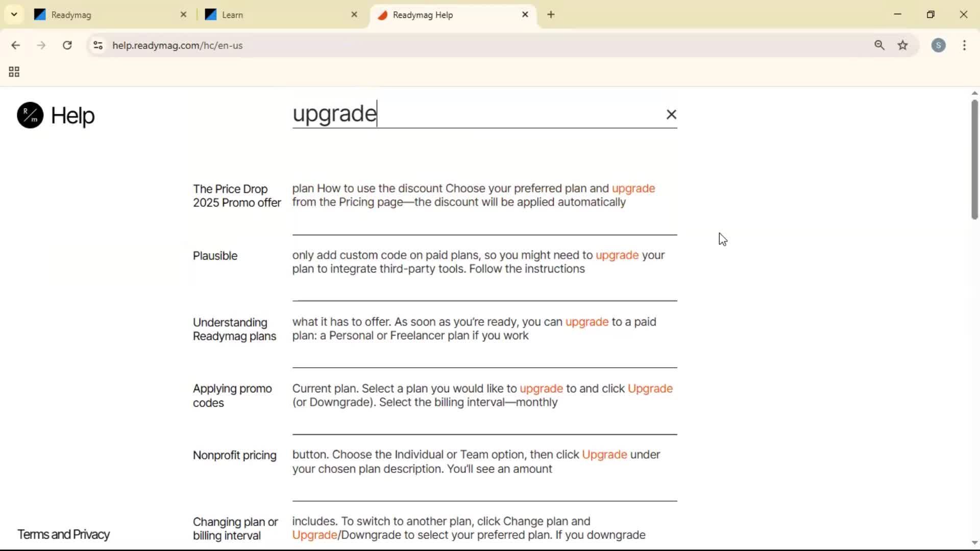Open the tab search chevron
This screenshot has width=980, height=551.
coord(14,14)
